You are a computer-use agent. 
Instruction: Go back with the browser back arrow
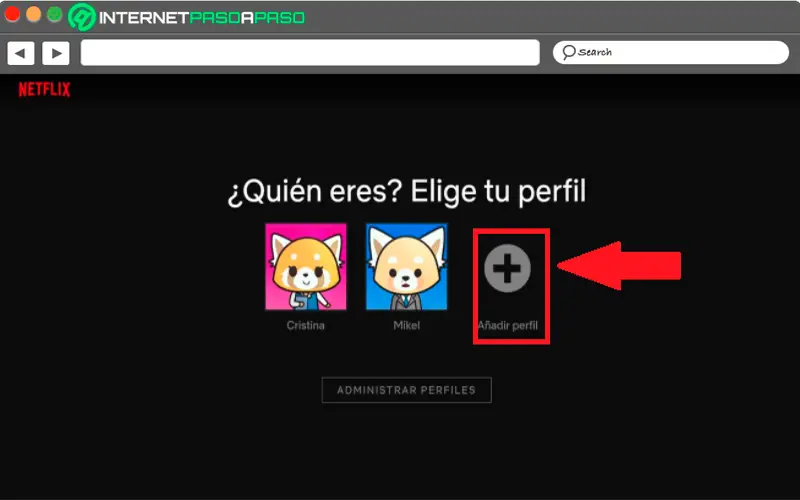tap(20, 53)
